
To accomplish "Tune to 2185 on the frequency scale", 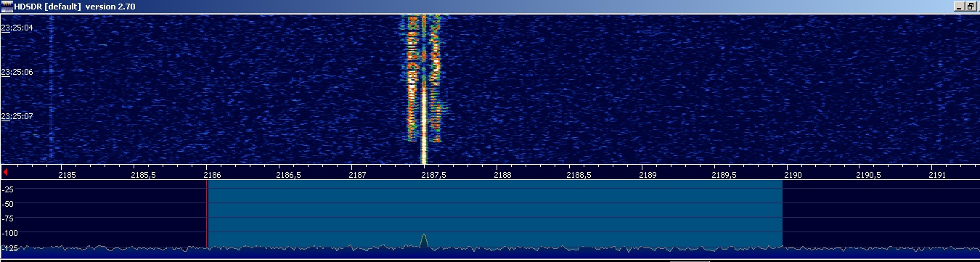I will click(67, 175).
